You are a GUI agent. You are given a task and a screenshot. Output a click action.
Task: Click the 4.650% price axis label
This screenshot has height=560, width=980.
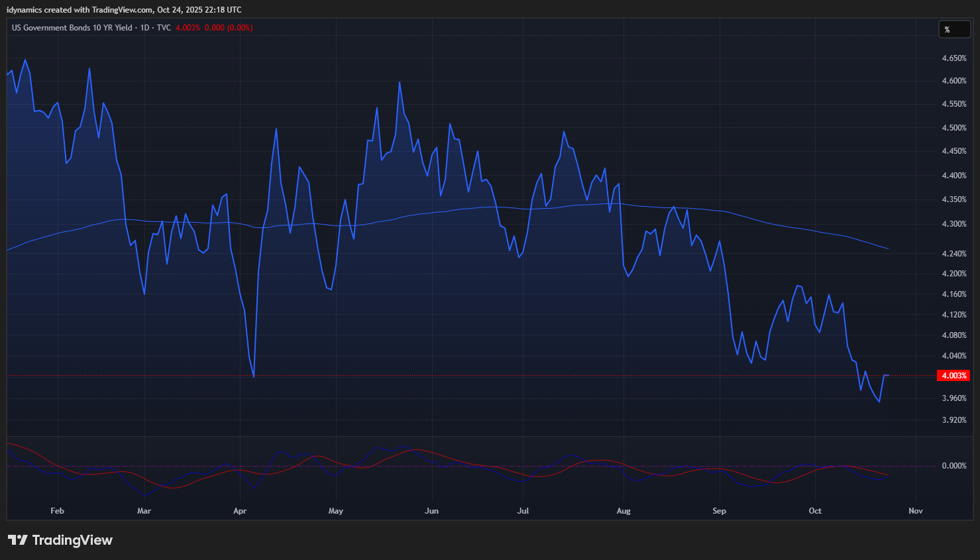coord(953,58)
